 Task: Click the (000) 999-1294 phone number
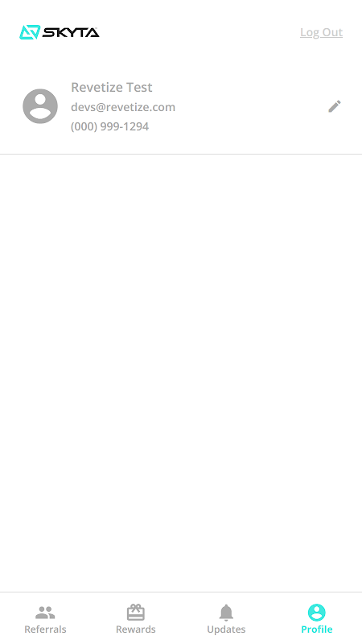coord(109,126)
